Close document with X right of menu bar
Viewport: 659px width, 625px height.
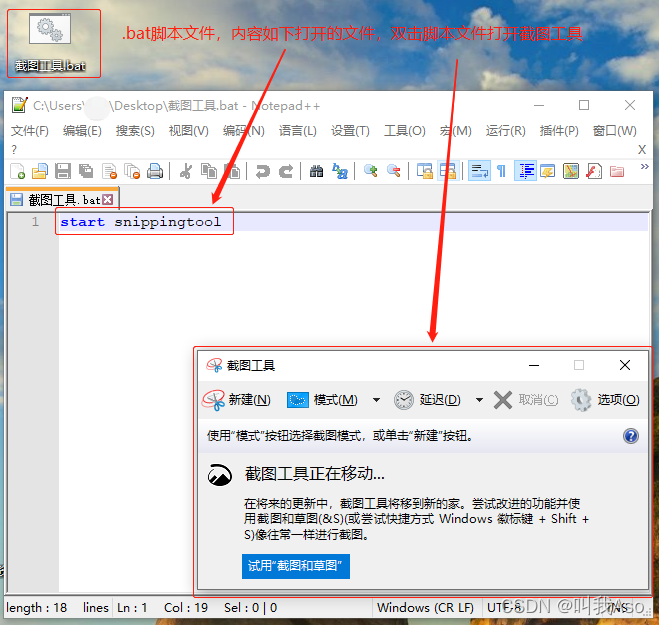pyautogui.click(x=642, y=150)
